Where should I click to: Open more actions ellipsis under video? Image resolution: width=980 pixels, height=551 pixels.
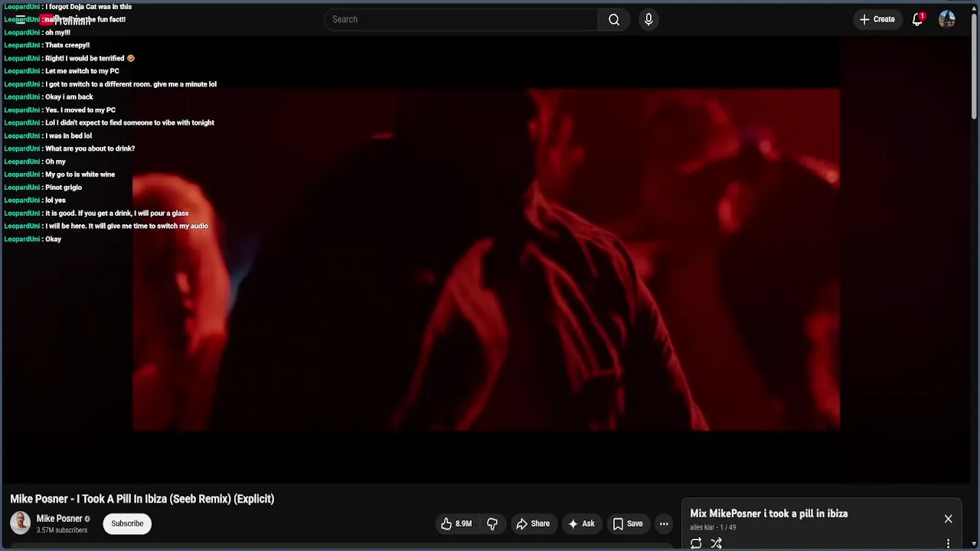coord(664,523)
